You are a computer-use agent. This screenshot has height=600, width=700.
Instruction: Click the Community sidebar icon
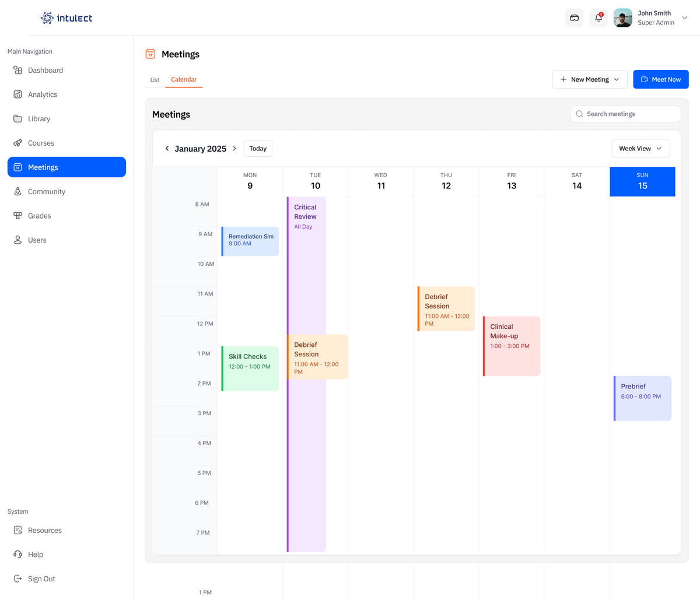[18, 191]
